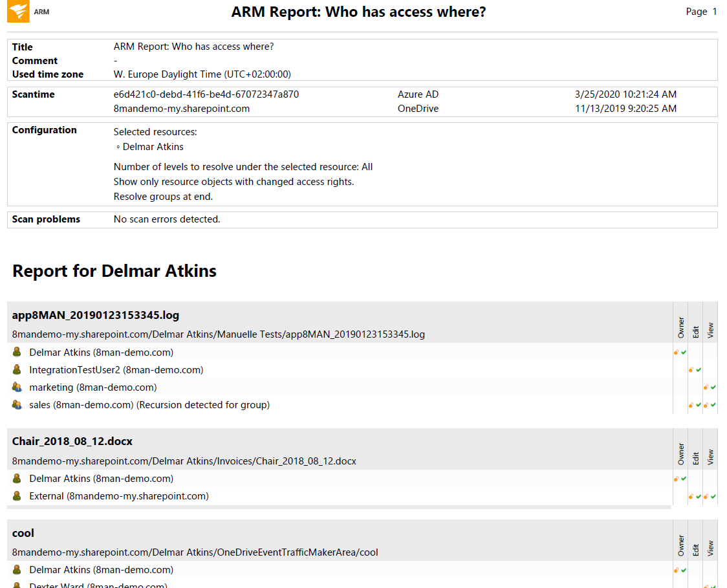Screen dimensions: 727x588
Task: Click the 'W. Europe Daylight Time' time zone value
Action: tap(202, 74)
